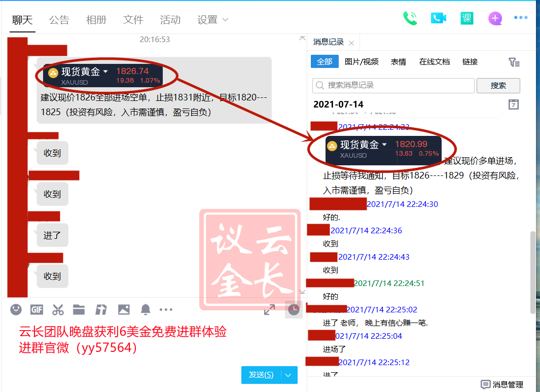Open the calendar date picker icon
The height and width of the screenshot is (392, 540).
[x=513, y=104]
